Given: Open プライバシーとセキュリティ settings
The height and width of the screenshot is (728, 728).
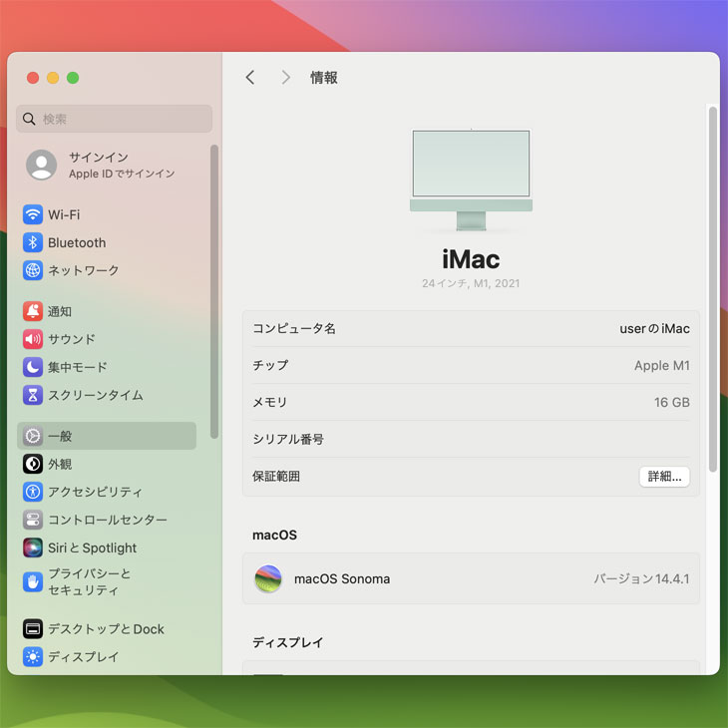Looking at the screenshot, I should [89, 581].
